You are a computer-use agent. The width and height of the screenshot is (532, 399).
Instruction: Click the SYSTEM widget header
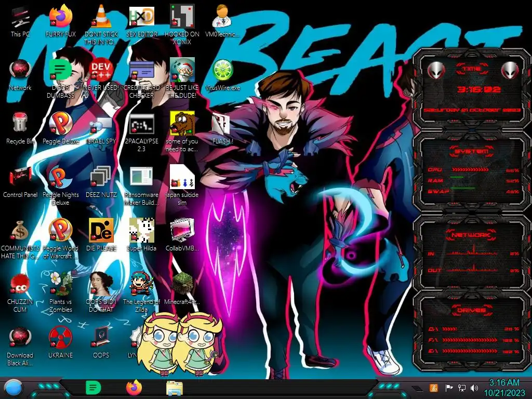point(472,151)
